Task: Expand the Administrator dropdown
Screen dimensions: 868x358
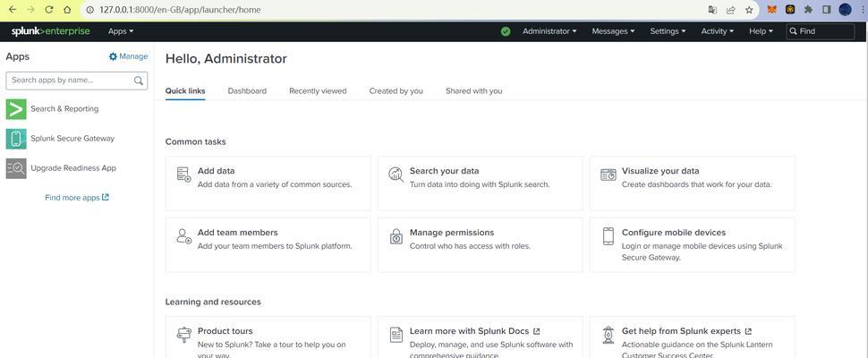Action: (x=549, y=31)
